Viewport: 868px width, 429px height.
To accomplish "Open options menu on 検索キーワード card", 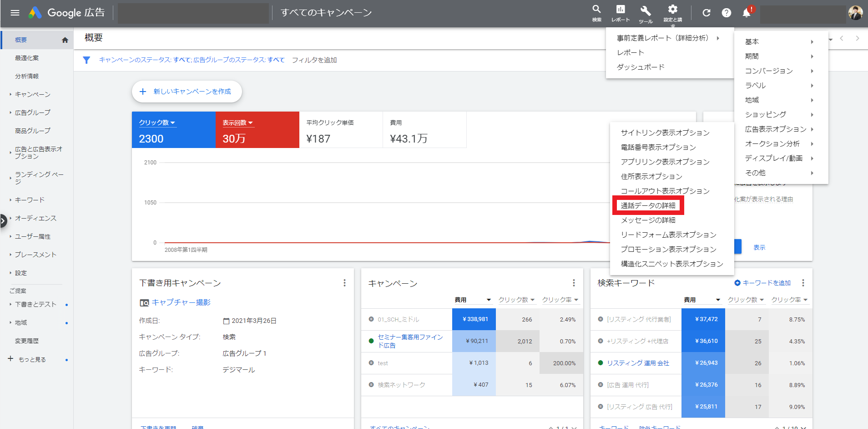I will coord(803,283).
